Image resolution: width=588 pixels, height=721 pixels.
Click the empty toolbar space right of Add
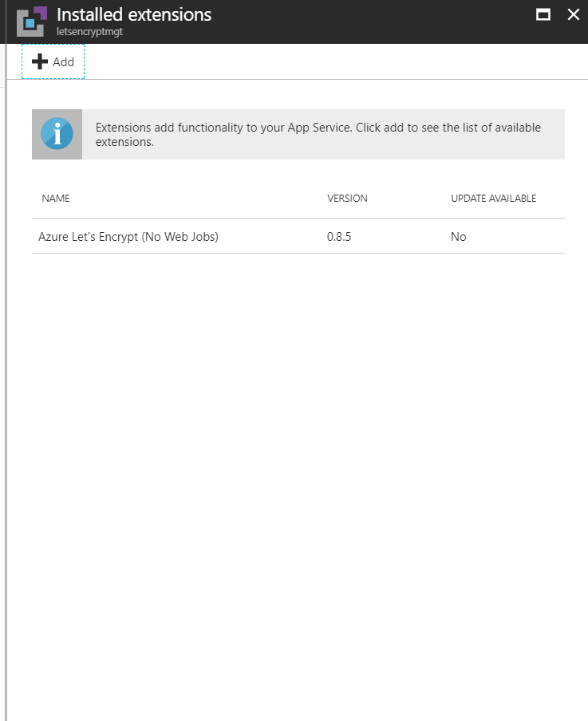pos(319,61)
